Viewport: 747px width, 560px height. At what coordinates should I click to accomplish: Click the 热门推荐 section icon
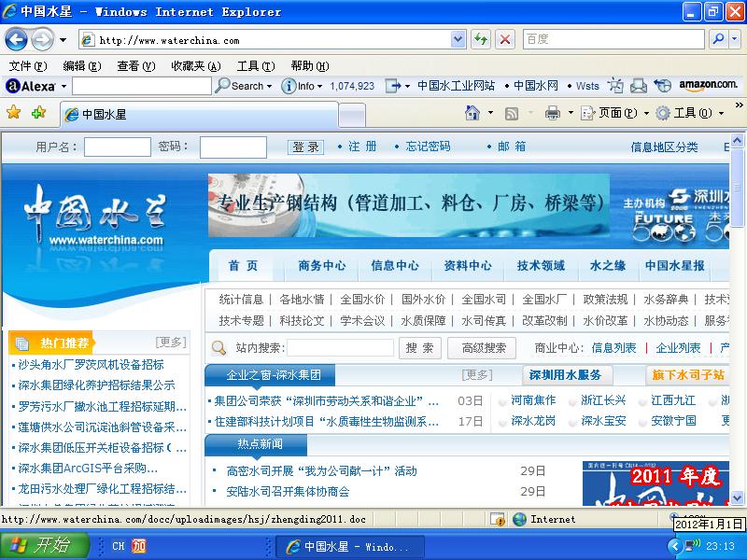coord(21,343)
